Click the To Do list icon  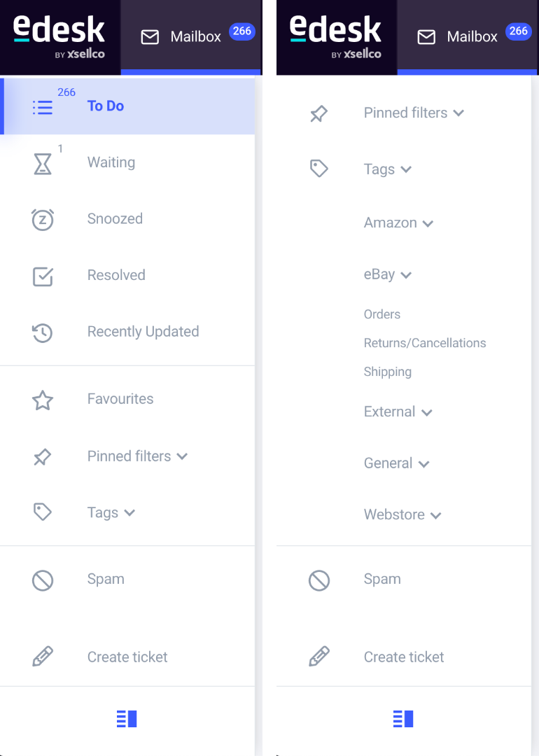tap(43, 107)
